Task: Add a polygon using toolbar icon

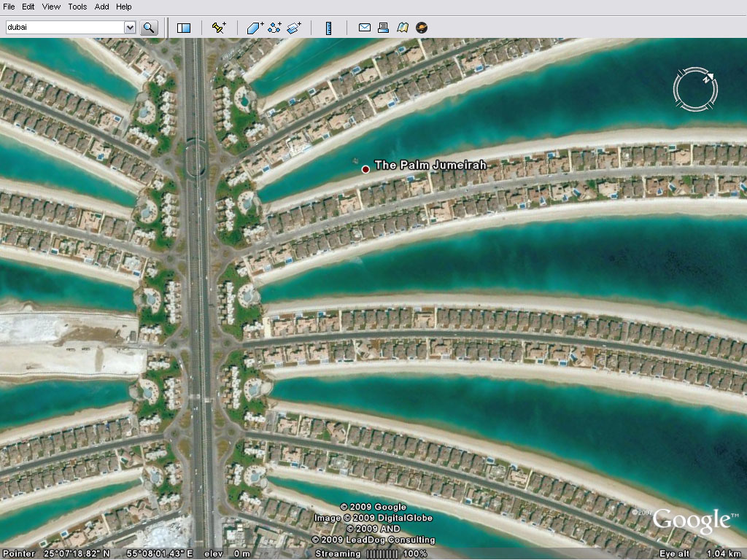Action: 255,28
